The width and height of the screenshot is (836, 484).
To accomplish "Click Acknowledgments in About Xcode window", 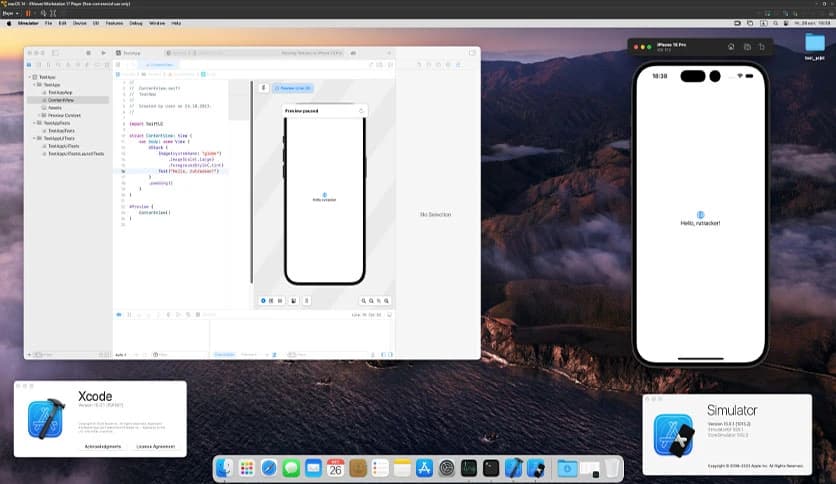I will pos(103,446).
